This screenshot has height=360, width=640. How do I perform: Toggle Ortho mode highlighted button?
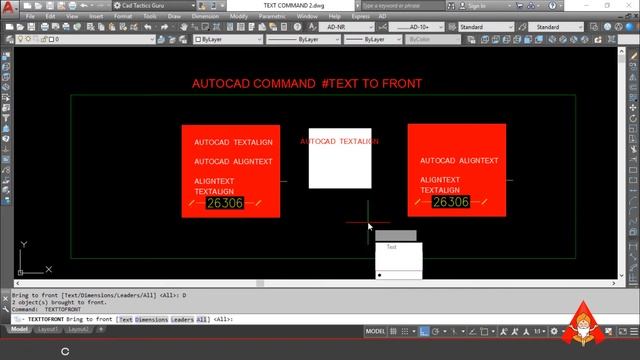click(x=424, y=331)
